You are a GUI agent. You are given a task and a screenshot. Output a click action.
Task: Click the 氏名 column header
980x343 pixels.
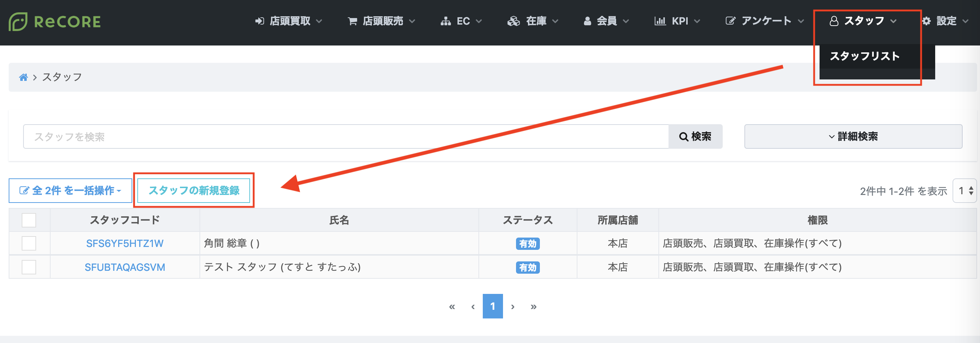tap(339, 220)
